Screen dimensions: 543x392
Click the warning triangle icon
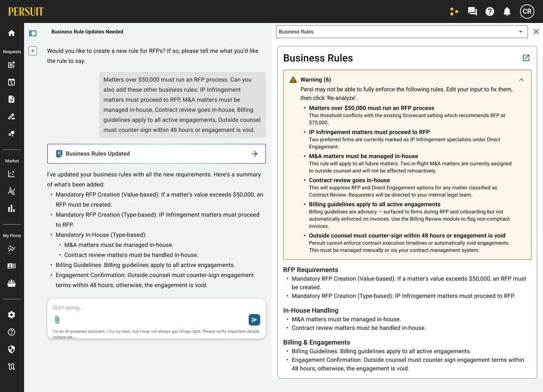293,80
